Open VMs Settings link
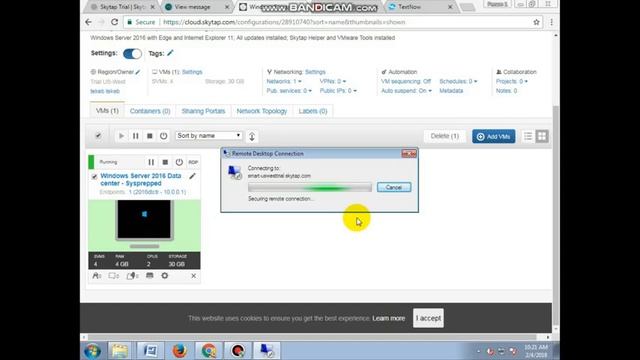640x360 pixels. pyautogui.click(x=192, y=72)
